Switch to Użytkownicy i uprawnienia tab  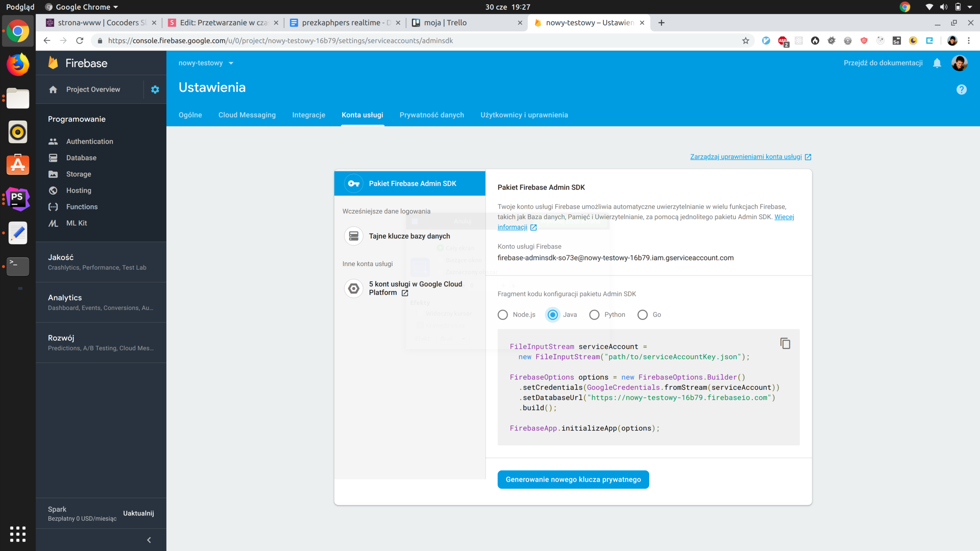(x=524, y=115)
